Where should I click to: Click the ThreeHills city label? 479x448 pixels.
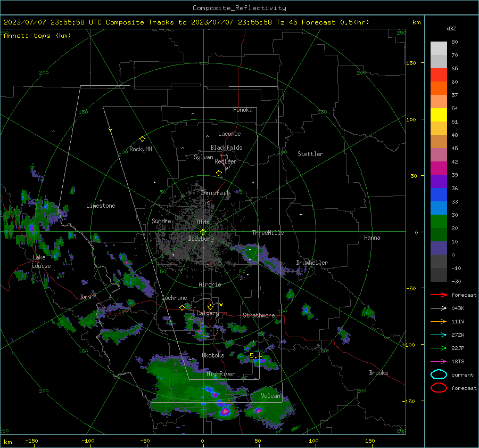pyautogui.click(x=268, y=233)
